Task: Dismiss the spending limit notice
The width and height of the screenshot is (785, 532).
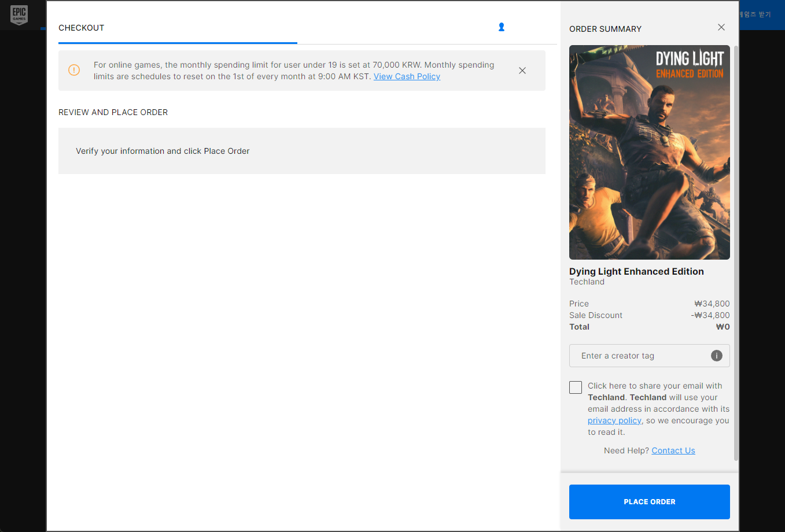Action: pos(522,71)
